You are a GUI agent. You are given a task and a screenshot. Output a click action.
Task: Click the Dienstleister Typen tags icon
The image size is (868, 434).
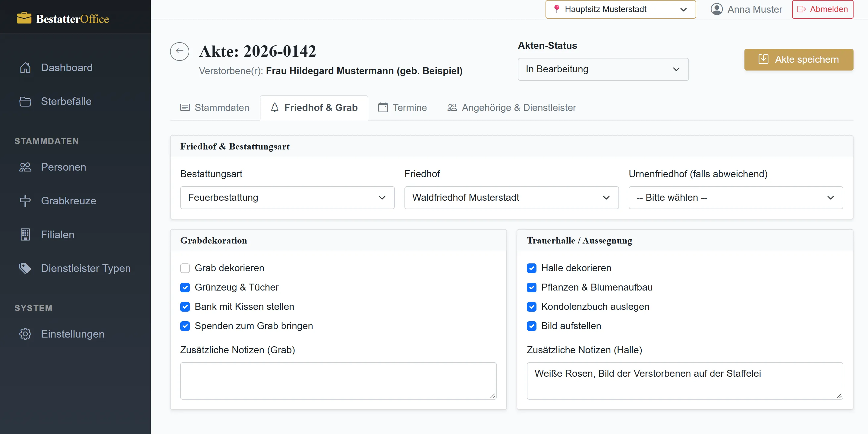tap(25, 268)
